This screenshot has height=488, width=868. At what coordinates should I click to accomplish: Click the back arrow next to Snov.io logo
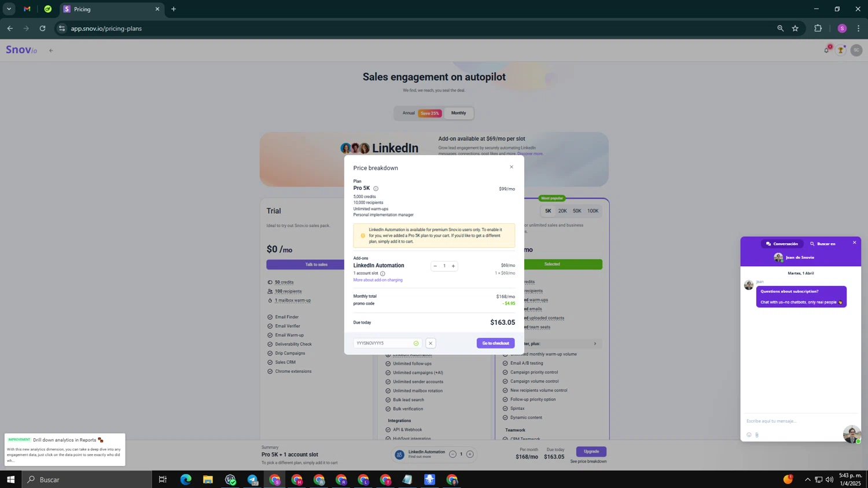(51, 51)
